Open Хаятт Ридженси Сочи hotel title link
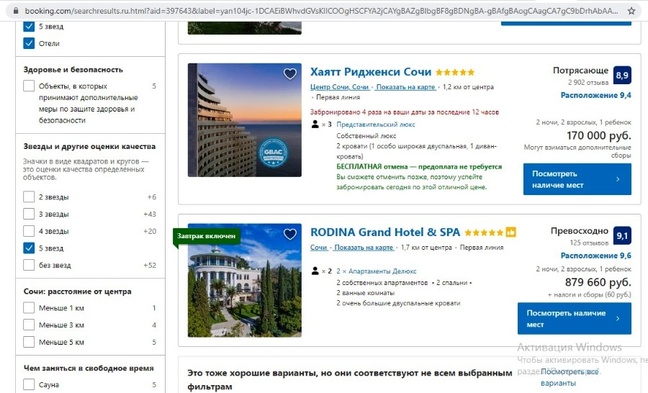Screen dimensions: 648x393 (371, 72)
